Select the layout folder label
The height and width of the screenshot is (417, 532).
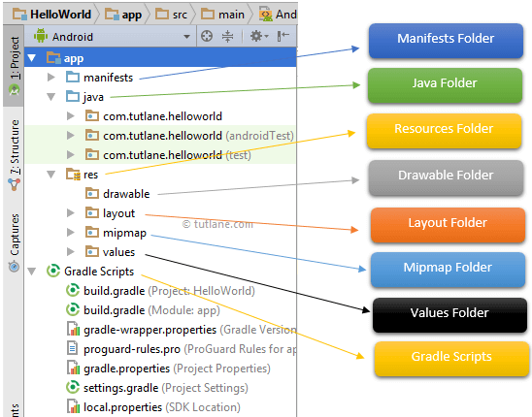coord(118,213)
